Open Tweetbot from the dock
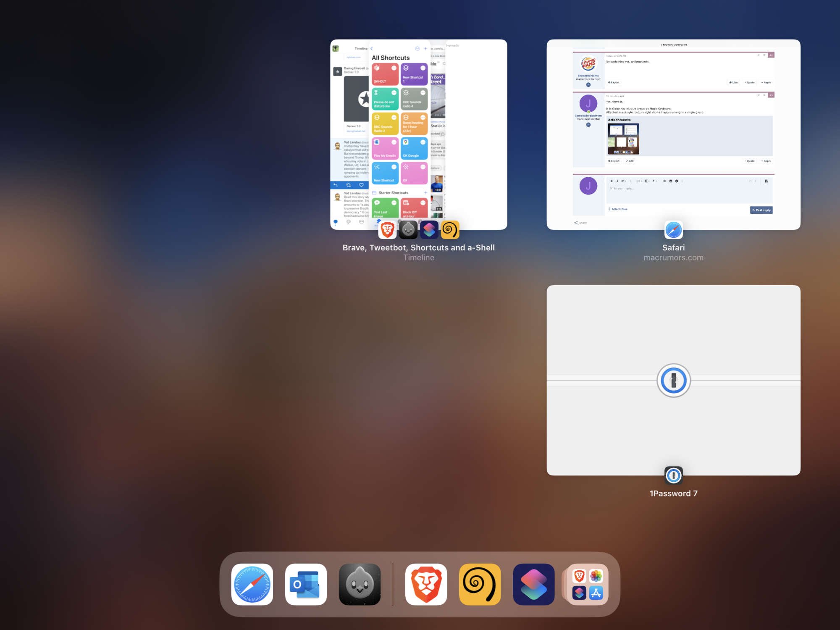The image size is (840, 630). click(x=360, y=584)
